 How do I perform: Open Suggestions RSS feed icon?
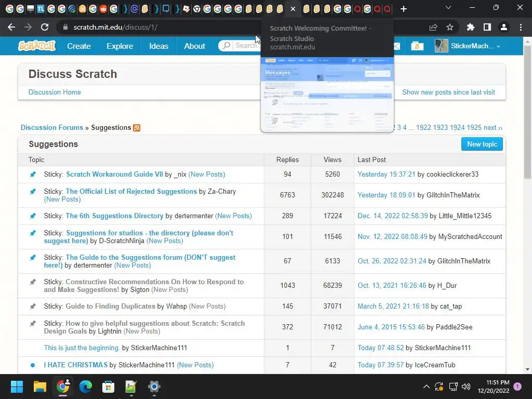[x=137, y=128]
